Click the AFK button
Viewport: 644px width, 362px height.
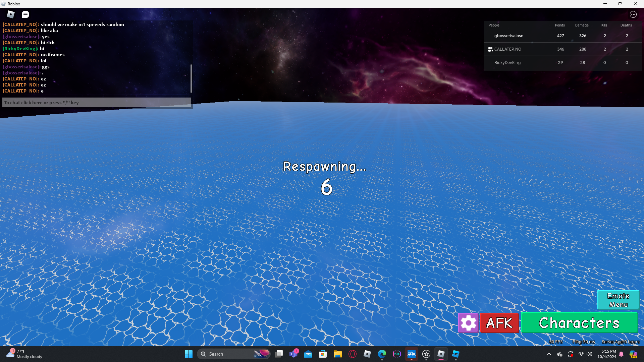pos(499,323)
